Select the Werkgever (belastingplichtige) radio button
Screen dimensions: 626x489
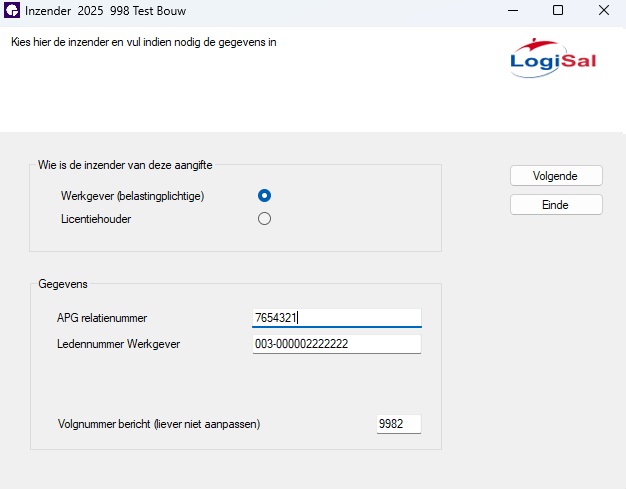(x=264, y=196)
